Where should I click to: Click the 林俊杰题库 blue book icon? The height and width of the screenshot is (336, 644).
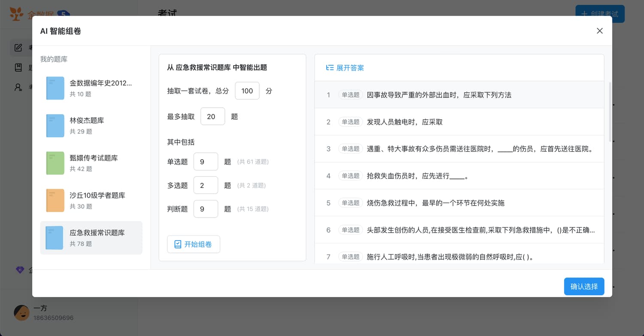point(55,125)
